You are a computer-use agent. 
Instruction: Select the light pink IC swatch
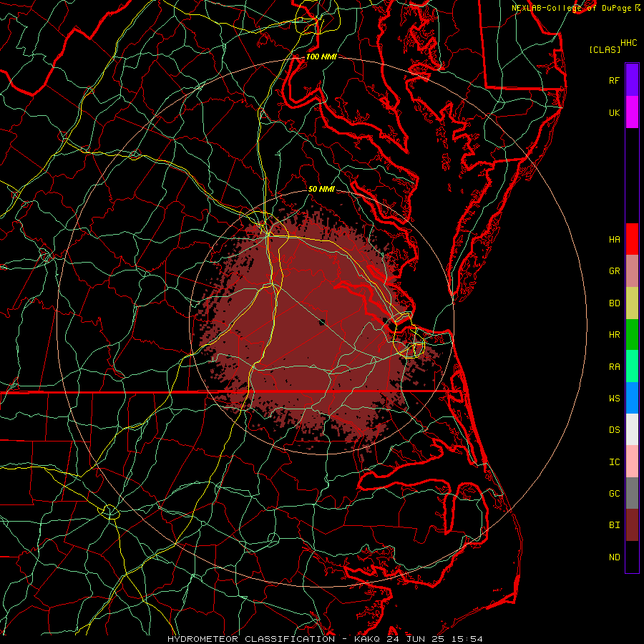tap(632, 462)
